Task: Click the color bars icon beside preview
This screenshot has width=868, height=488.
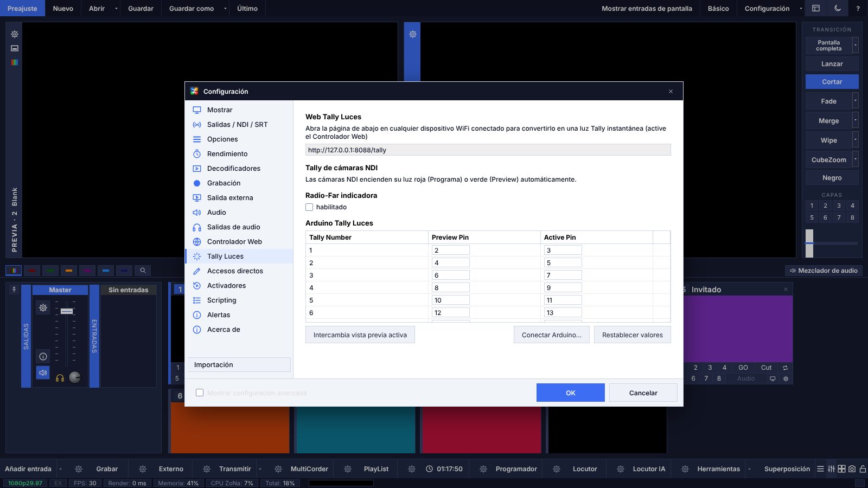Action: 15,62
